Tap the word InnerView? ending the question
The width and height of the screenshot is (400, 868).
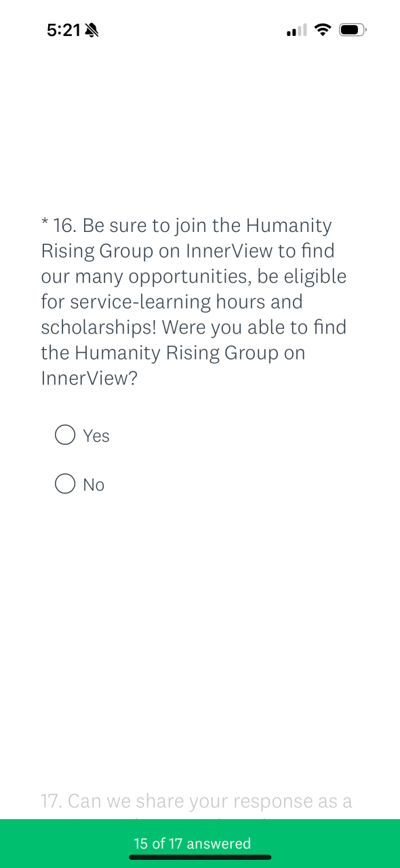point(89,378)
